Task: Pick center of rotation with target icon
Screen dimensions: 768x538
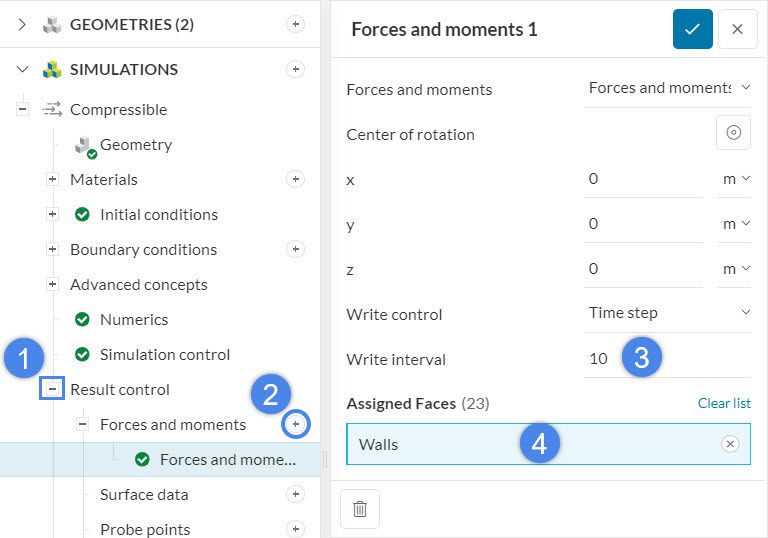Action: (x=733, y=133)
